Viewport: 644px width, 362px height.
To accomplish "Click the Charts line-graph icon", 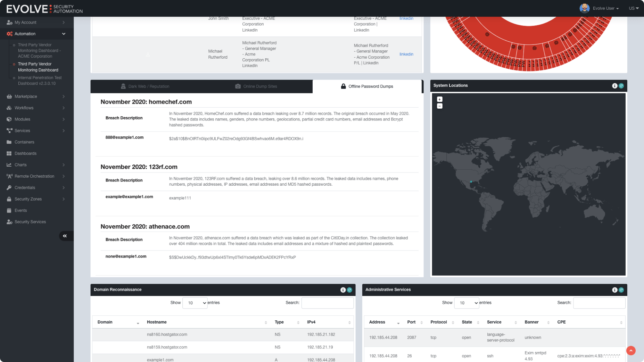I will (9, 165).
